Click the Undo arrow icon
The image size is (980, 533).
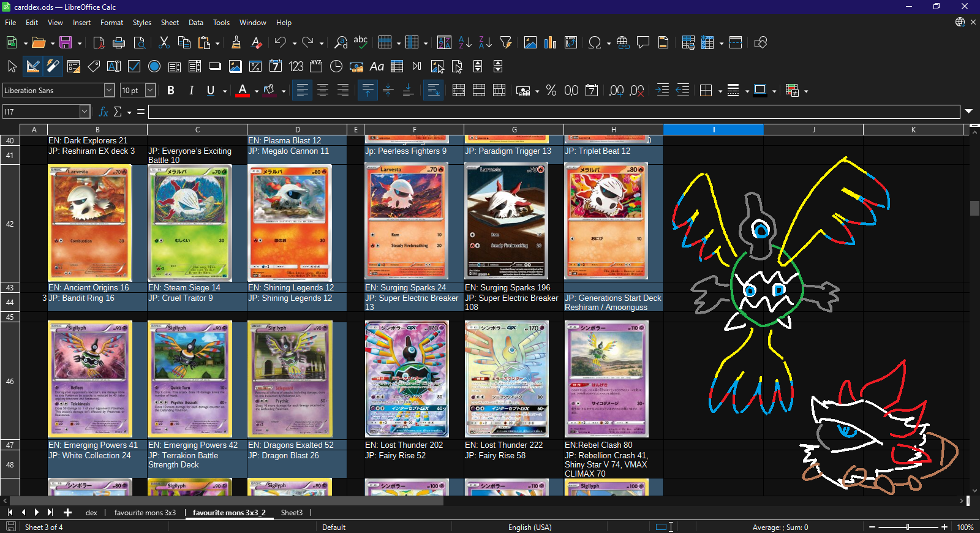tap(281, 42)
